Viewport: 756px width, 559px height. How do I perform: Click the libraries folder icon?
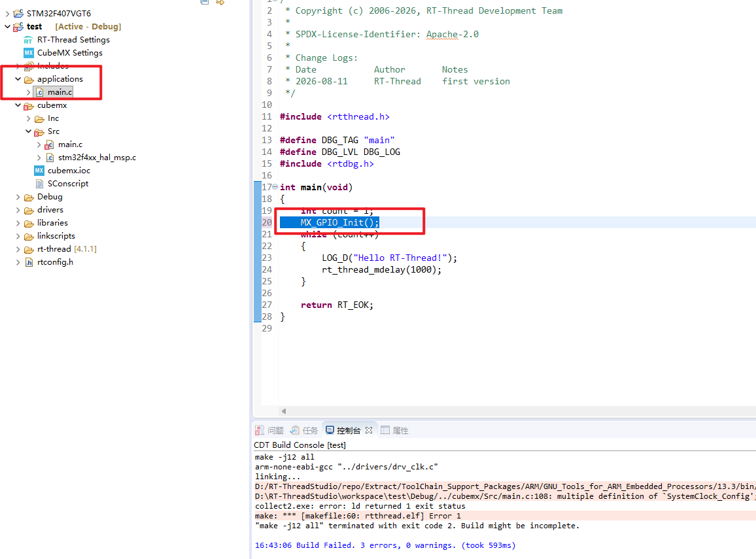click(29, 223)
